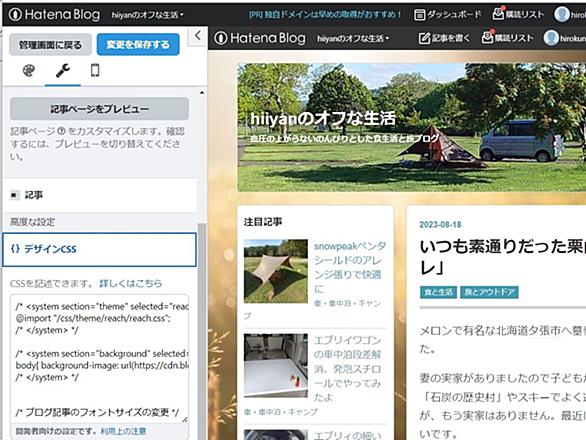Click the 旅とアウトドア category tag
Image resolution: width=586 pixels, height=440 pixels.
point(489,292)
